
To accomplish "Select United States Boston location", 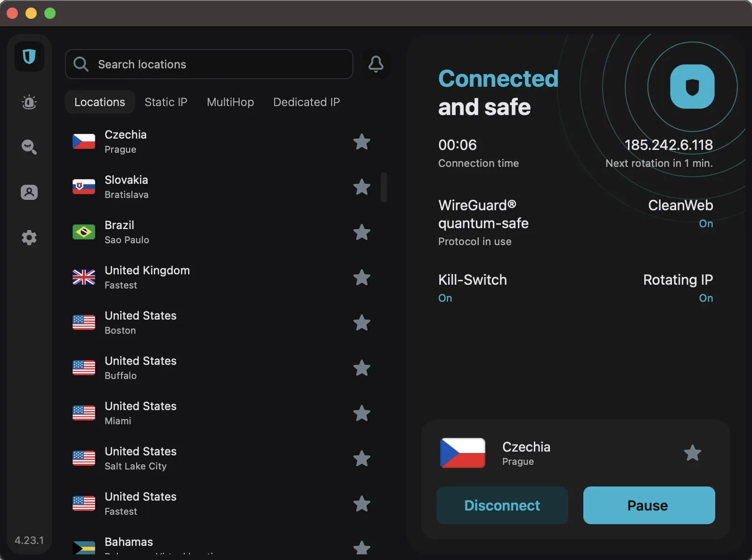I will 221,322.
